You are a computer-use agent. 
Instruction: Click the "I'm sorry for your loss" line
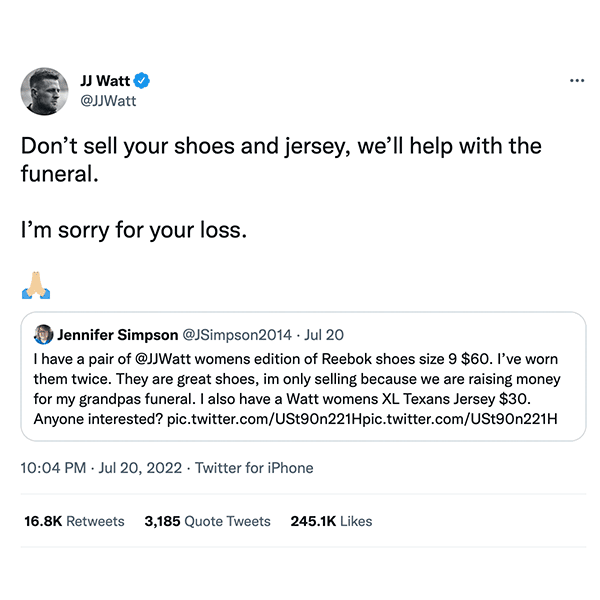click(133, 229)
